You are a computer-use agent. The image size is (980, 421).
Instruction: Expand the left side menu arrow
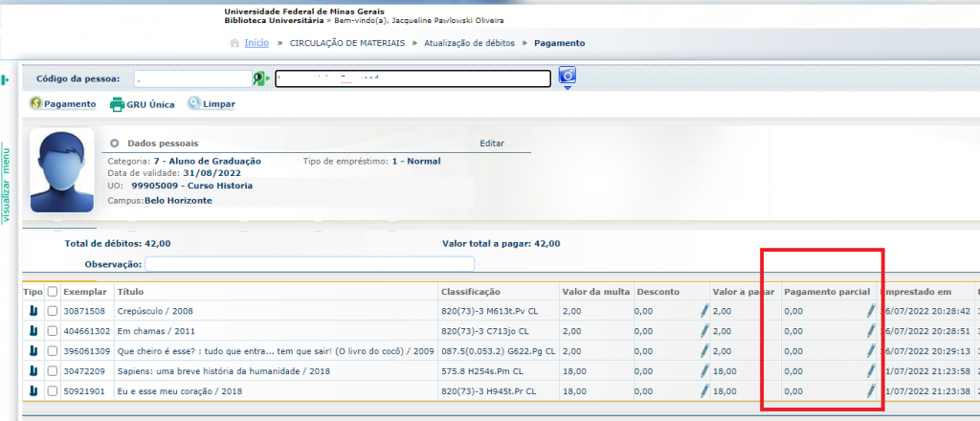tap(6, 79)
